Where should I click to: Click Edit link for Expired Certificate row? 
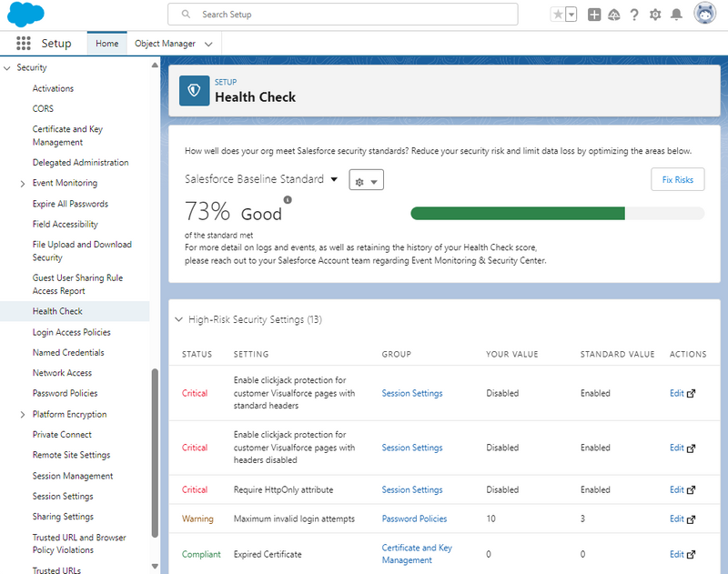click(x=676, y=554)
